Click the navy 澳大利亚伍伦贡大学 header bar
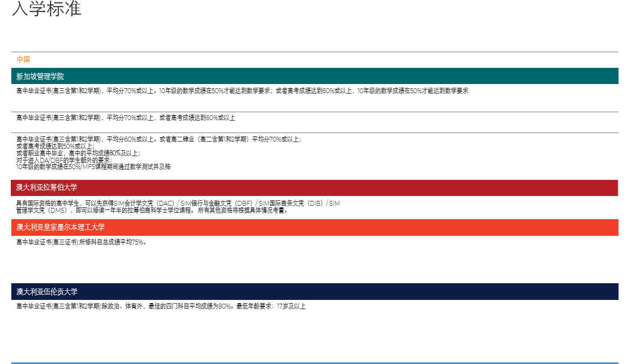 [315, 291]
